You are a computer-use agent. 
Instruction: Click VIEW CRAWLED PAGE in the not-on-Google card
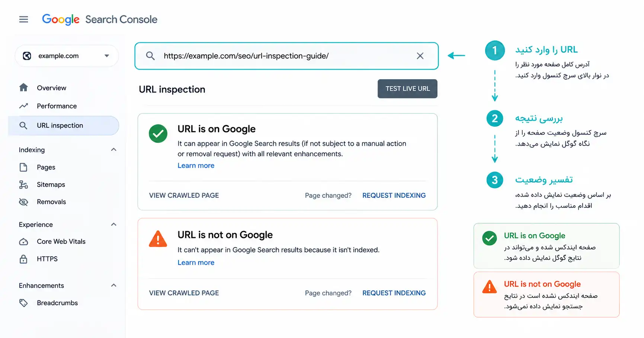tap(184, 293)
